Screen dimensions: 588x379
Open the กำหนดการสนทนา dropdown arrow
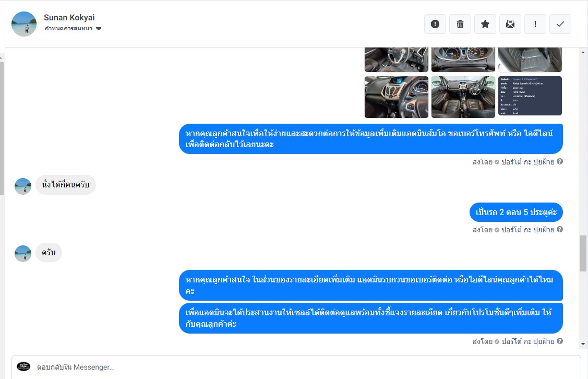99,29
